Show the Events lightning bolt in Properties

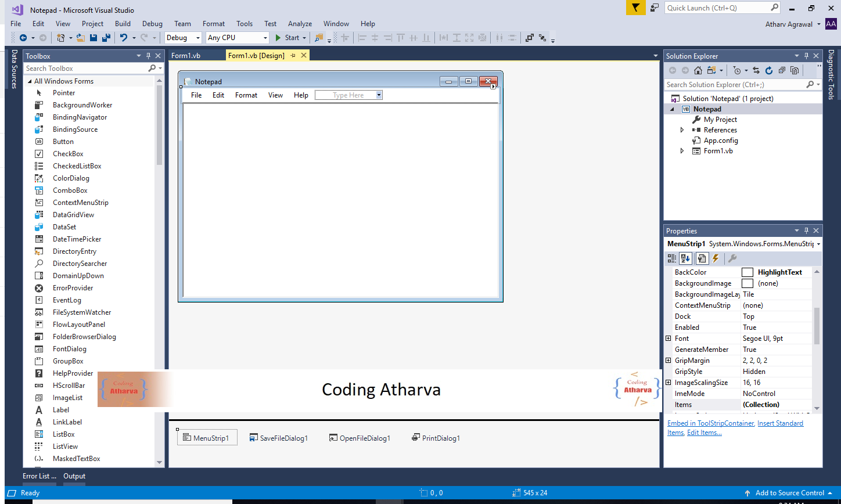click(x=716, y=258)
